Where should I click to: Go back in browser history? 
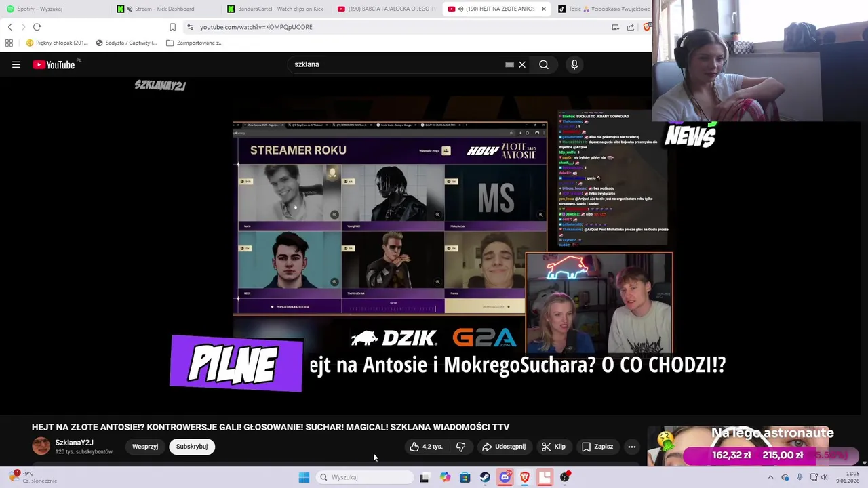9,27
